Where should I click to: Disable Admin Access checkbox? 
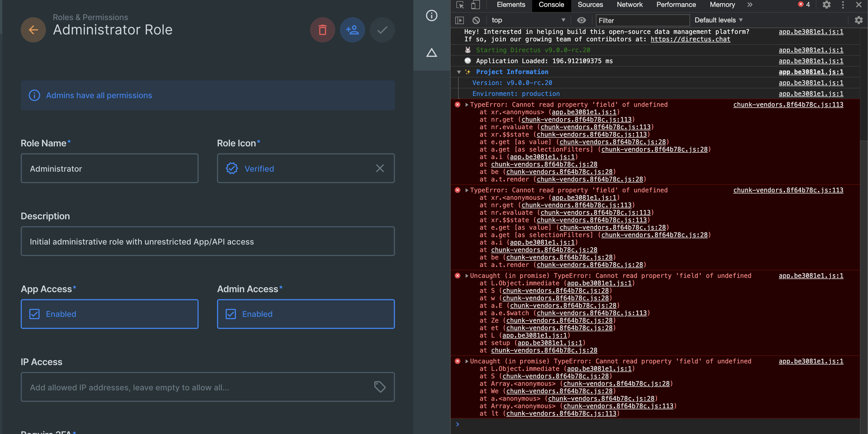231,314
